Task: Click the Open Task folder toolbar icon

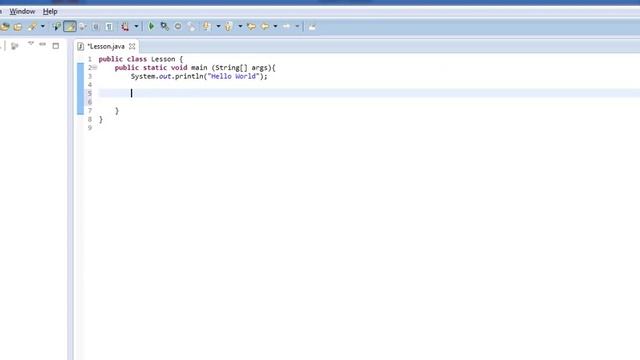Action: (x=18, y=27)
